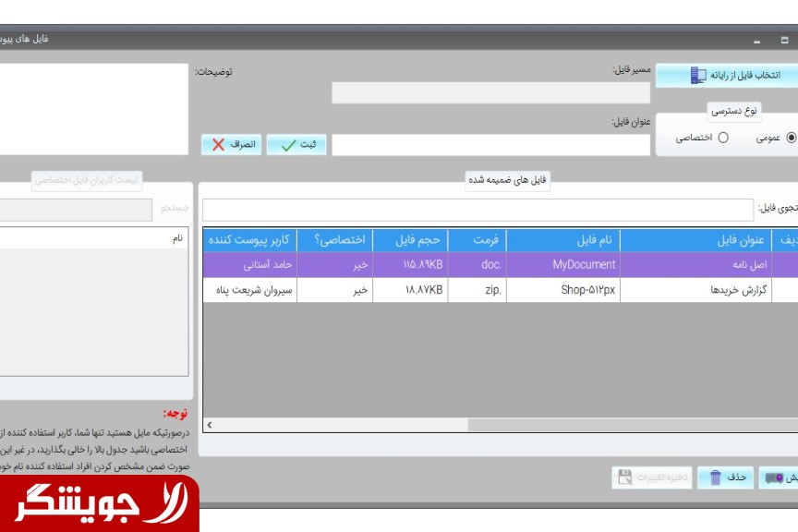This screenshot has width=798, height=532.
Task: Minimize the attachments window
Action: pyautogui.click(x=756, y=41)
